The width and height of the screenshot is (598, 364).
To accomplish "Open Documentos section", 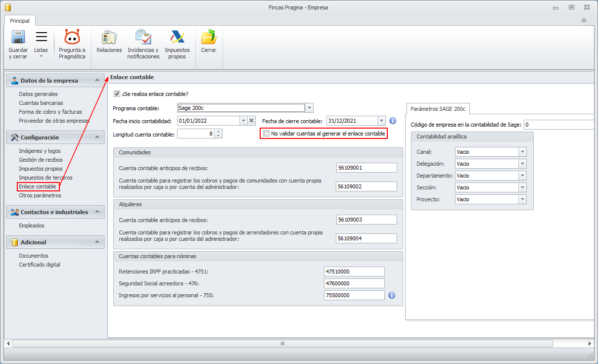I will tap(34, 256).
